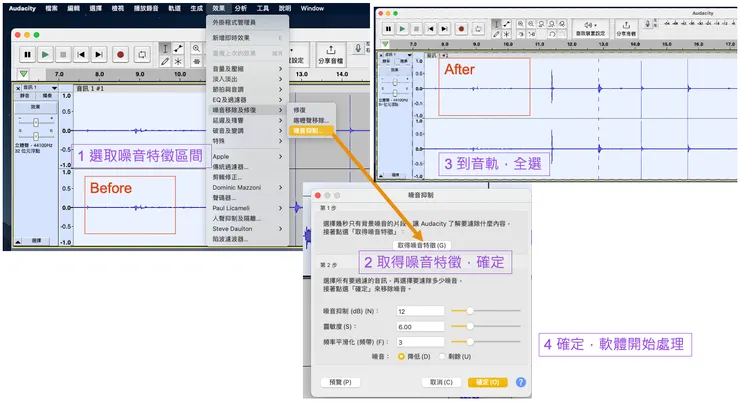This screenshot has width=740, height=401.
Task: Click Record in the left Audacity window
Action: (120, 55)
